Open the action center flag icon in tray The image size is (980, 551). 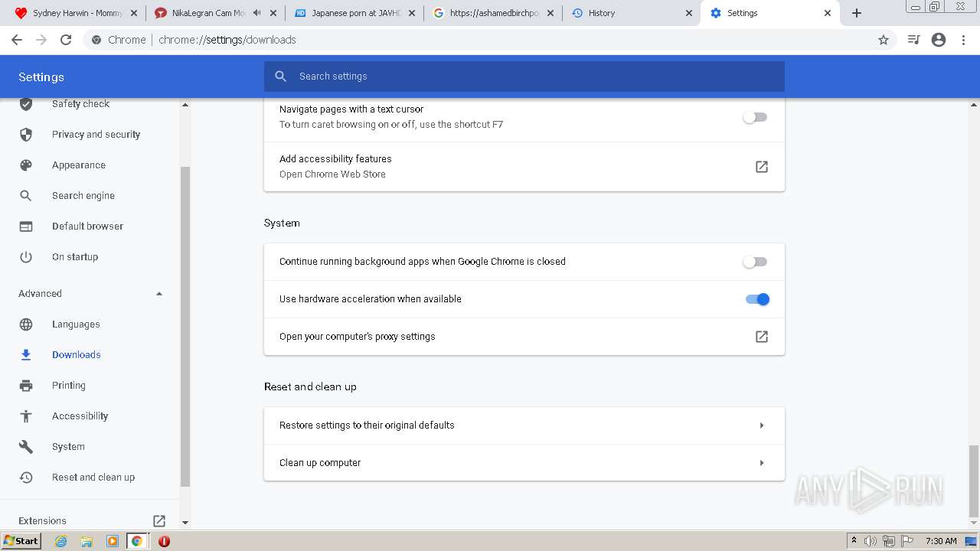coord(907,541)
